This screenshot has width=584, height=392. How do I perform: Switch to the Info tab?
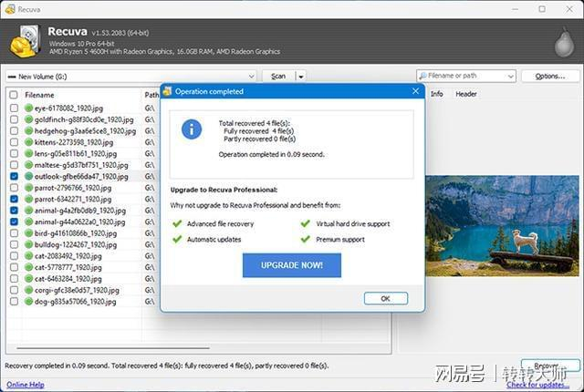437,94
